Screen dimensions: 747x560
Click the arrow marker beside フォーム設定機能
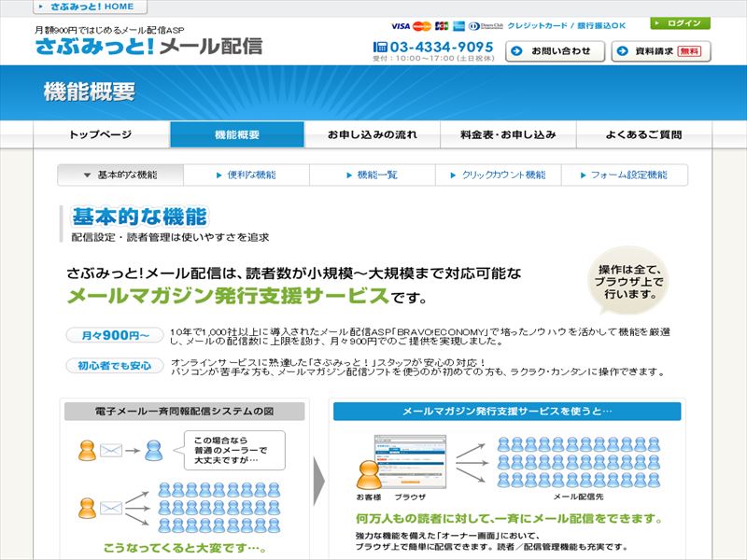click(x=583, y=175)
